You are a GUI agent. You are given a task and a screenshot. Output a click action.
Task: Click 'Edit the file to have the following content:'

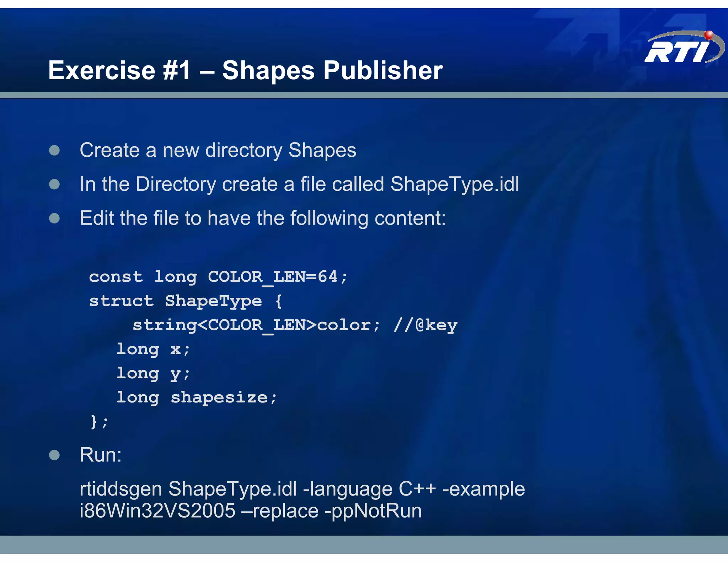(263, 218)
